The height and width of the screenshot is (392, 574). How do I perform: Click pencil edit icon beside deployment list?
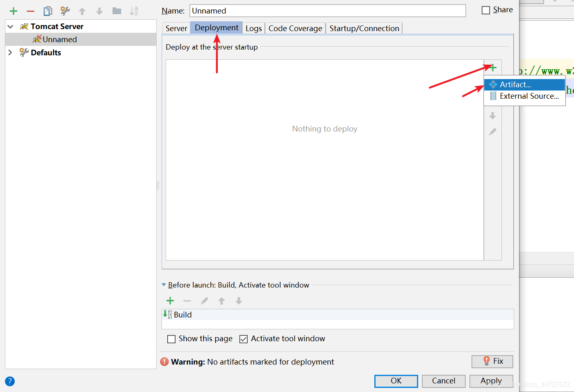493,131
